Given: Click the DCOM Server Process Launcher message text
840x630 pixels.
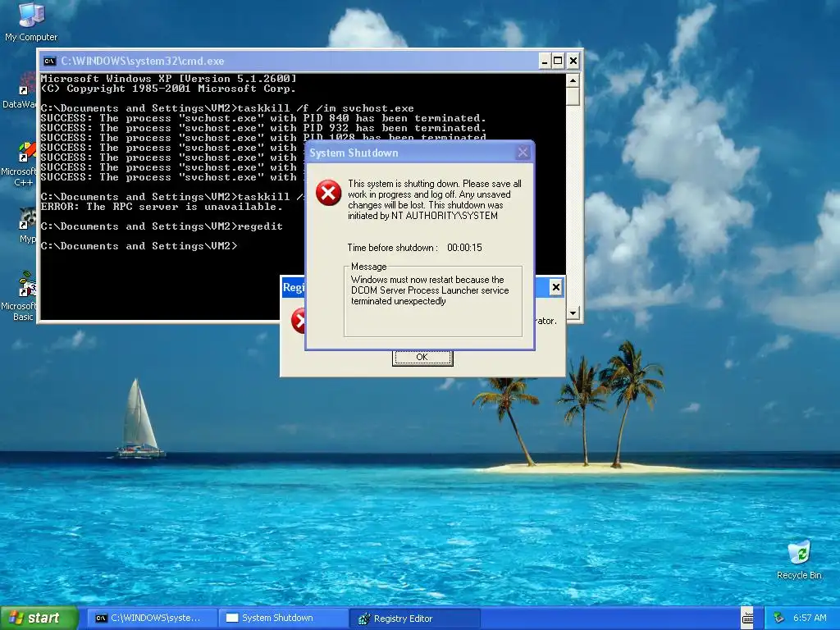Looking at the screenshot, I should [x=430, y=290].
